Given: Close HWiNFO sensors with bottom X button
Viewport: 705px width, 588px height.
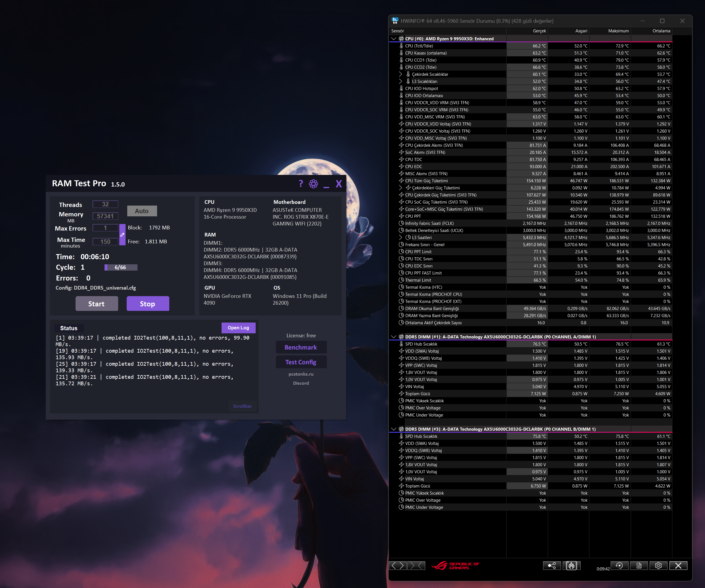Looking at the screenshot, I should 678,566.
